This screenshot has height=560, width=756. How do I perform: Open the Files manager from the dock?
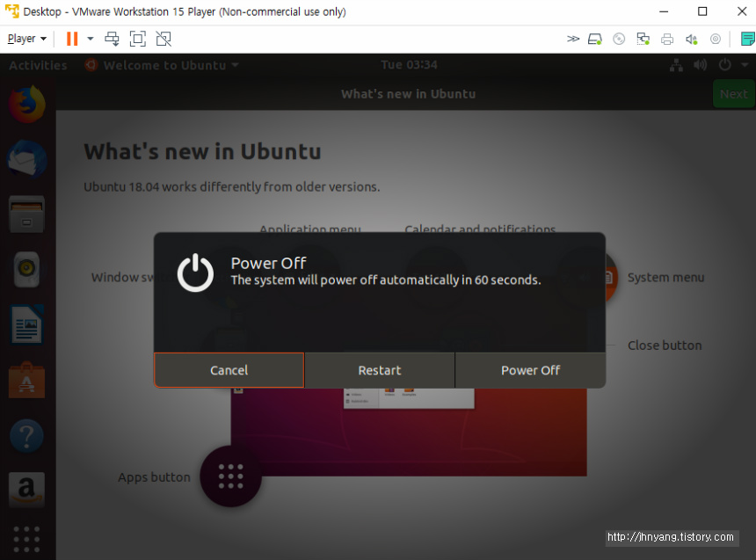point(27,215)
